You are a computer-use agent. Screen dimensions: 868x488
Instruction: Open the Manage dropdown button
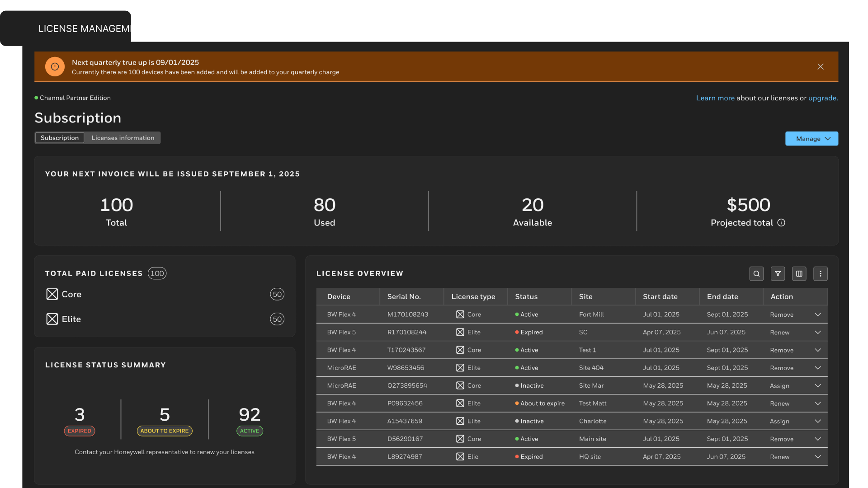(x=811, y=139)
